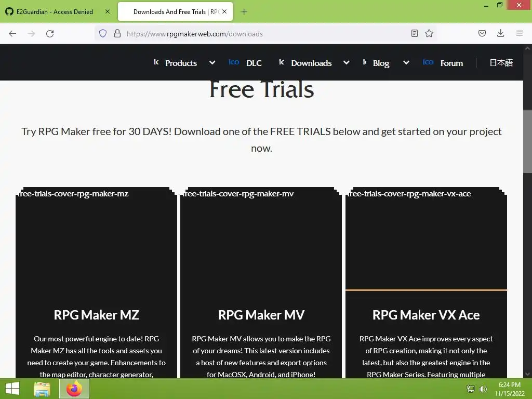
Task: Open the Products menu on the site
Action: coord(181,63)
